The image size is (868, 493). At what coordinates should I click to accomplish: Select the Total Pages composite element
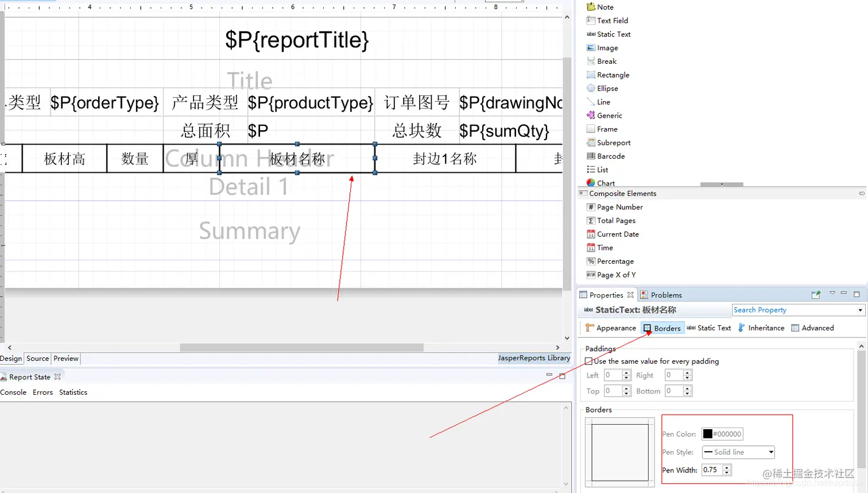point(611,221)
